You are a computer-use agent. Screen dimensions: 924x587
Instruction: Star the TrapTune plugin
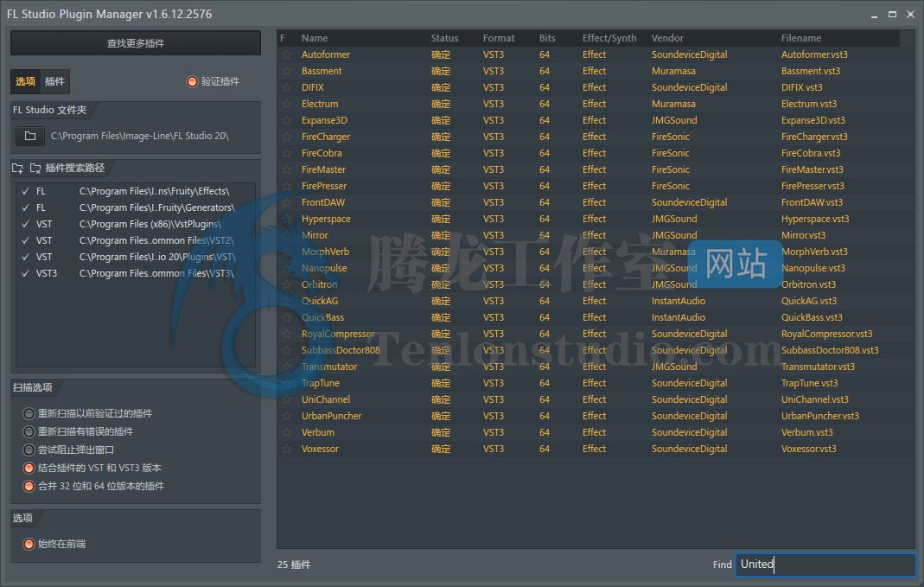click(286, 383)
